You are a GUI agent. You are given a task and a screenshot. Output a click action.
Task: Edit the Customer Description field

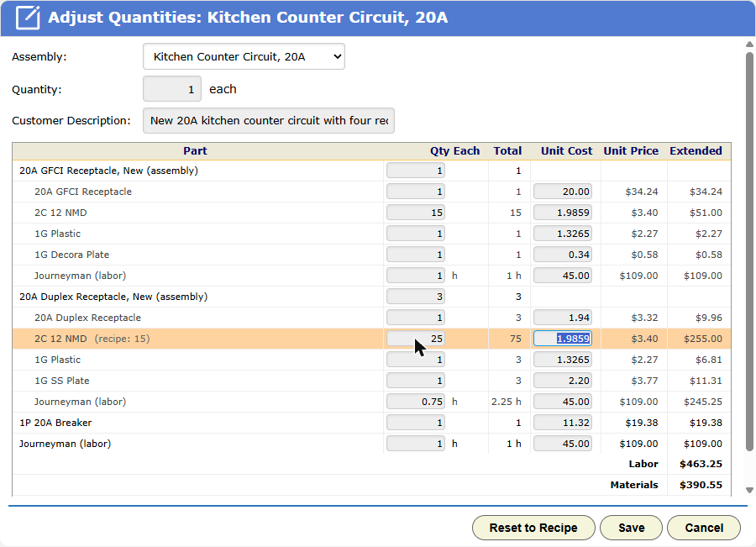(269, 121)
